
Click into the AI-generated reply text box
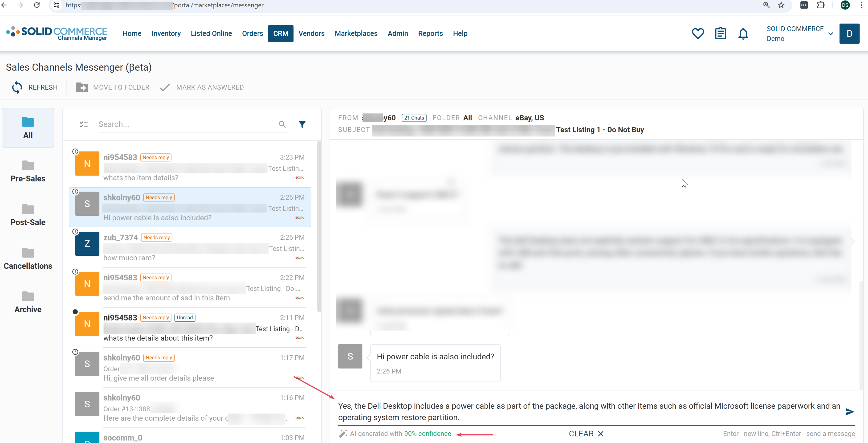[x=589, y=412]
